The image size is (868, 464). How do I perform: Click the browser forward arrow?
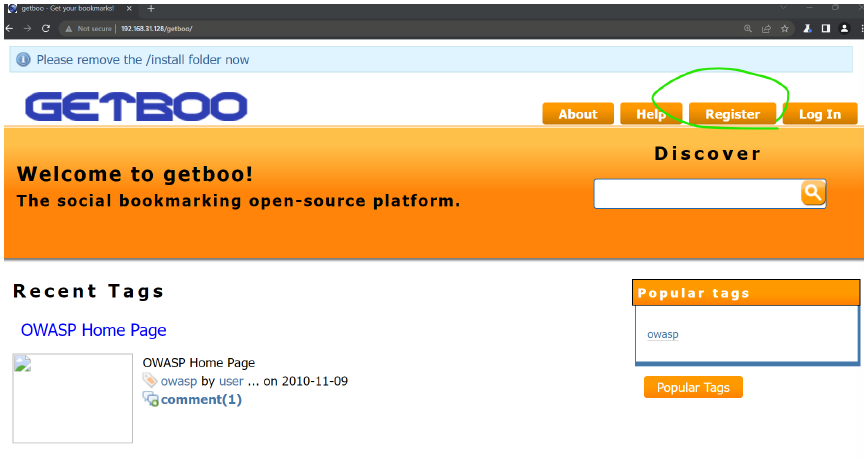tap(27, 28)
